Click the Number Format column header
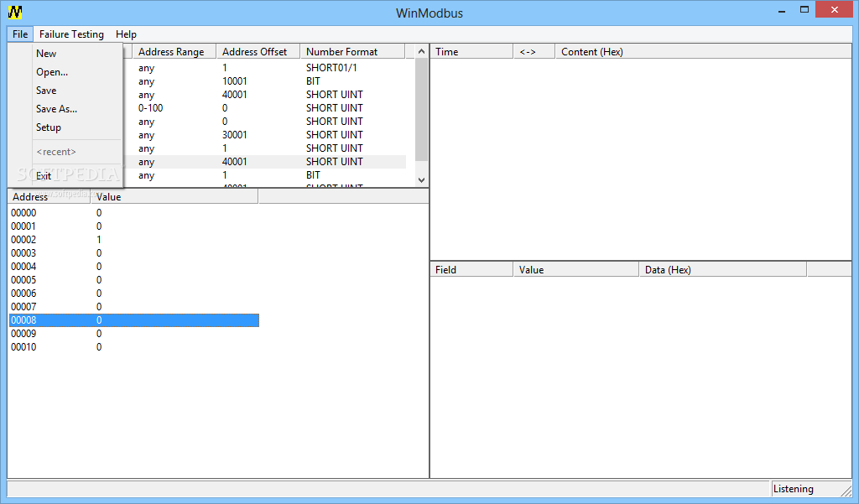The height and width of the screenshot is (504, 859). [353, 51]
